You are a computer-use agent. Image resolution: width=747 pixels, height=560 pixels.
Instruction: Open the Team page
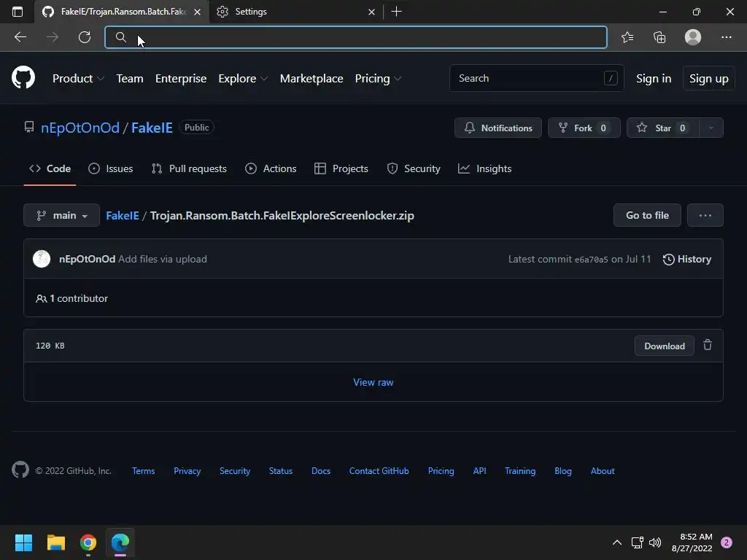click(130, 79)
